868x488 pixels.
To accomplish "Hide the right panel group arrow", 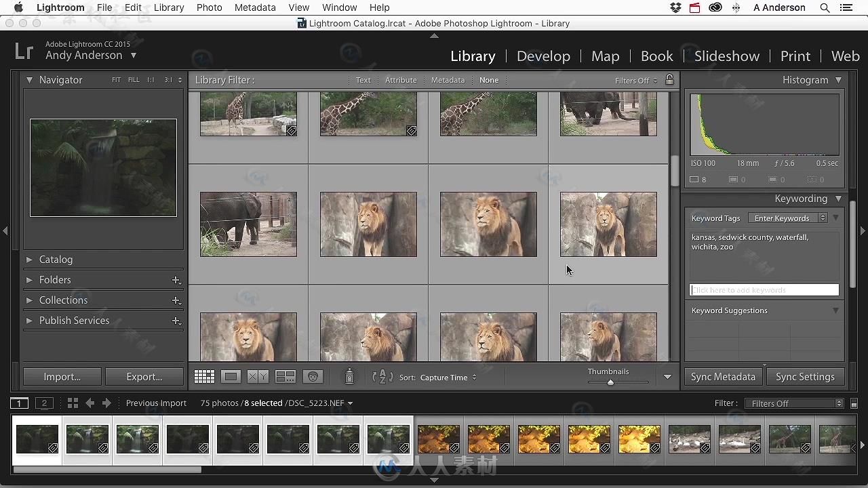I will 863,231.
